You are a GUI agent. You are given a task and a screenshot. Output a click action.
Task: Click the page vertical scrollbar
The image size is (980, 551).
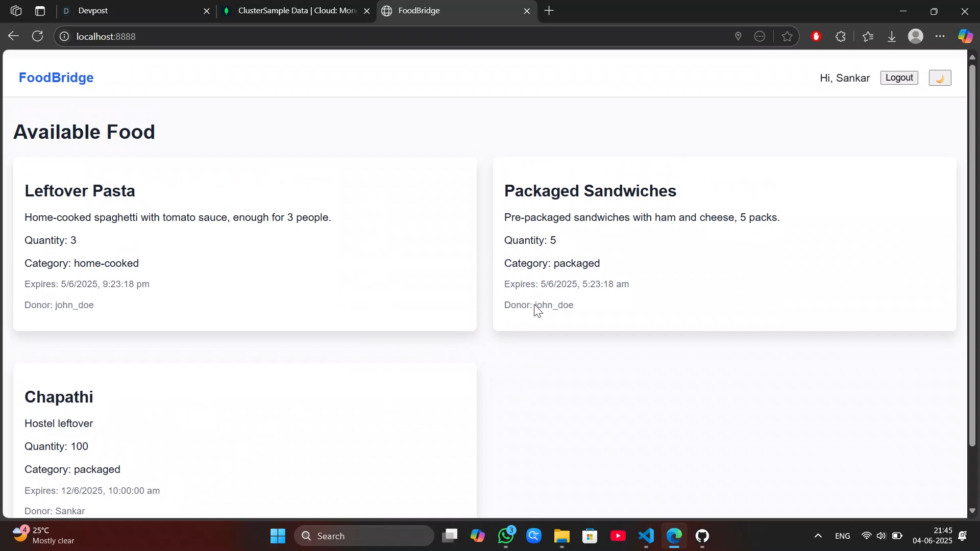972,255
